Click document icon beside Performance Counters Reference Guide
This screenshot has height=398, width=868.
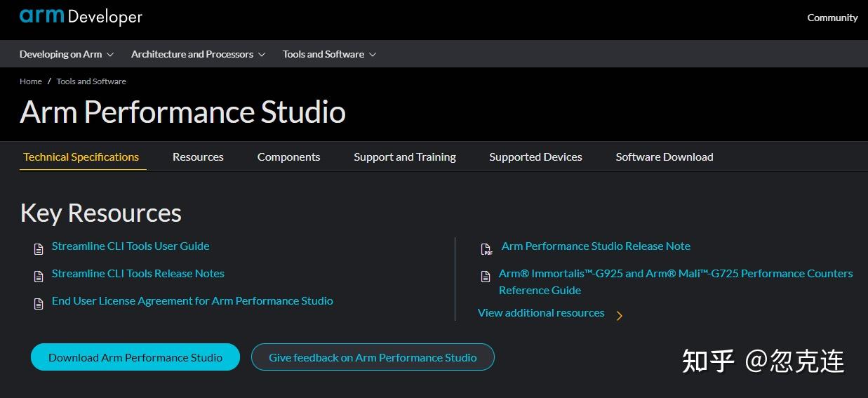pyautogui.click(x=485, y=276)
